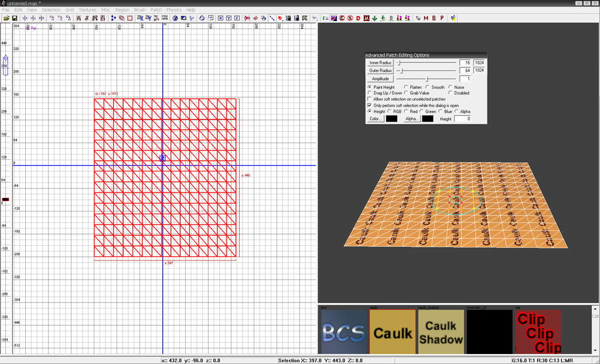Viewport: 600px width, 364px height.
Task: Rotate selection around X axis icon
Action: point(52,18)
